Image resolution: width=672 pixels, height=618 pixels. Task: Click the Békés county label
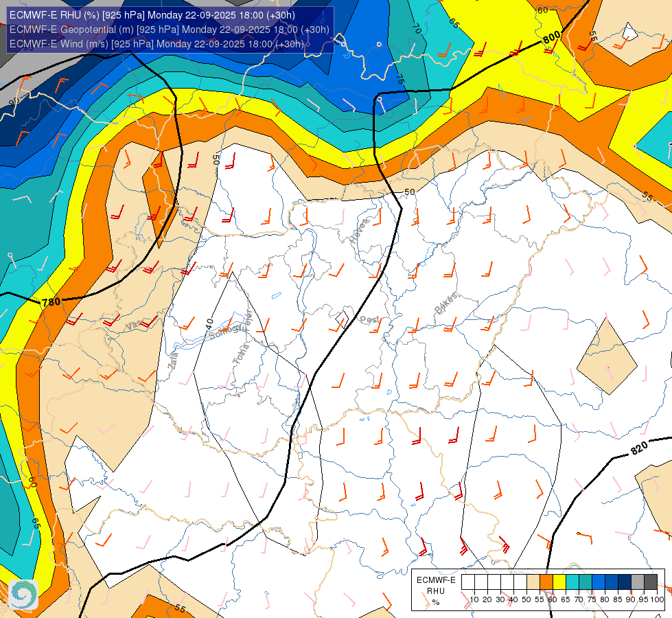446,303
